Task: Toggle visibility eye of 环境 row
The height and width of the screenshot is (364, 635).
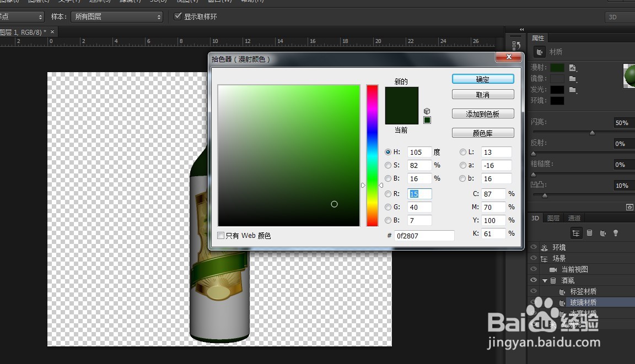Action: click(534, 247)
